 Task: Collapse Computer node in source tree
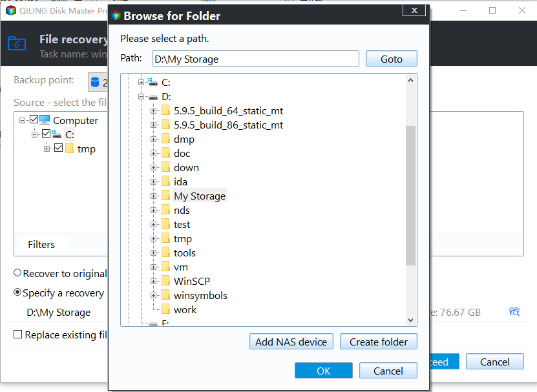coord(22,121)
